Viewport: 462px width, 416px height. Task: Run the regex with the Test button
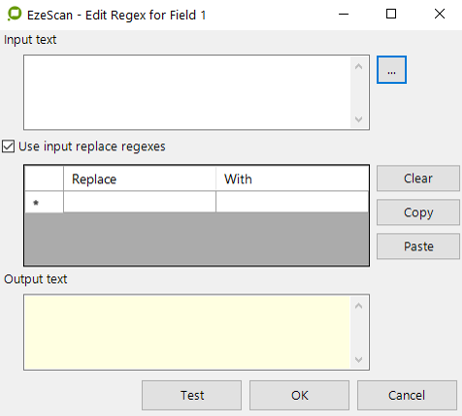click(x=192, y=395)
